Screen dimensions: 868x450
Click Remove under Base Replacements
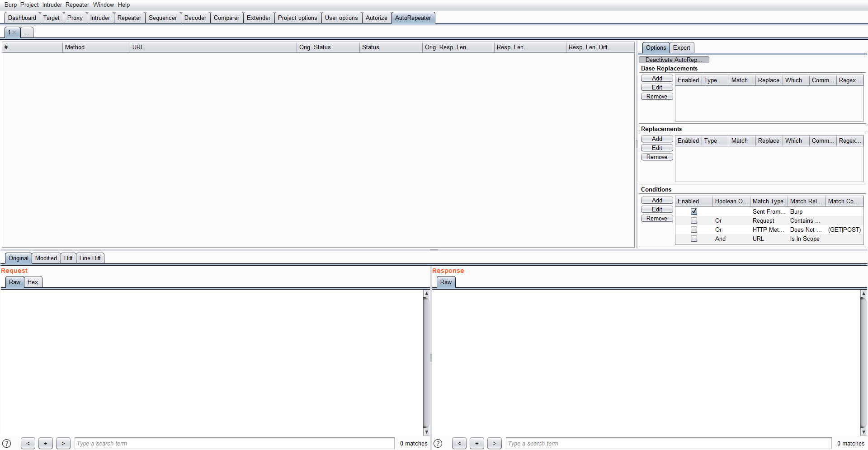click(657, 96)
